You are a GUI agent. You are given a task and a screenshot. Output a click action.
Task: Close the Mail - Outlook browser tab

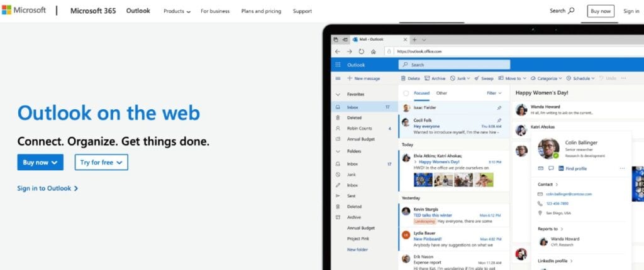coord(406,40)
